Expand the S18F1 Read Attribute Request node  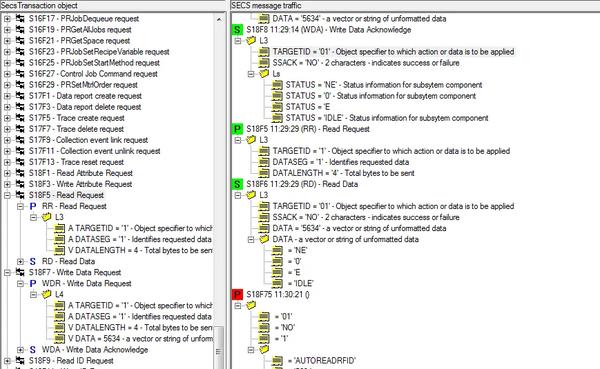(7, 173)
